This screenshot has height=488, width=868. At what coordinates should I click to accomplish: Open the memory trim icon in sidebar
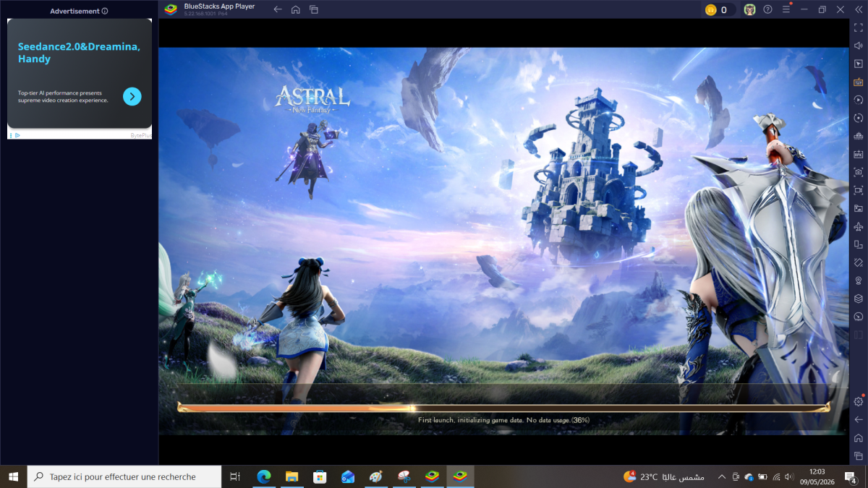coord(858,136)
